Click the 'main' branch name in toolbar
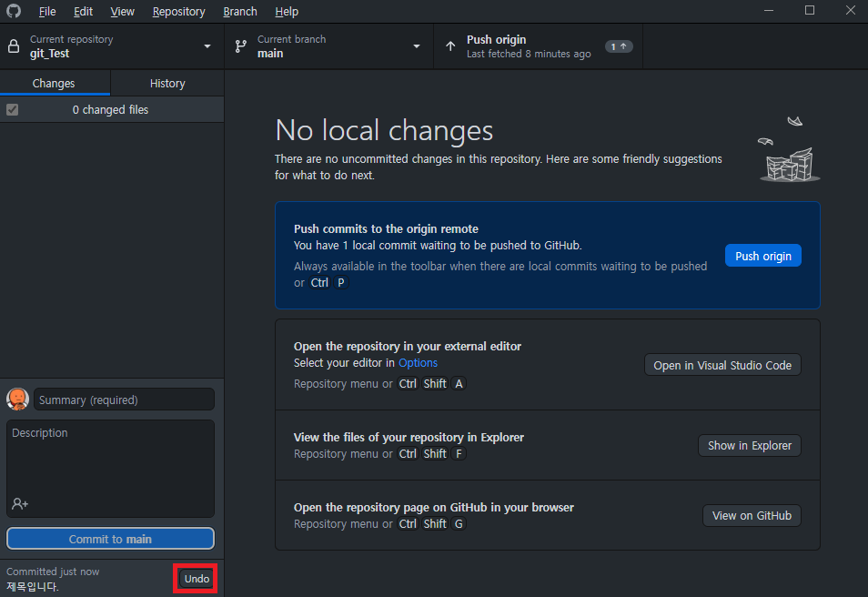Viewport: 868px width, 597px height. click(x=270, y=54)
